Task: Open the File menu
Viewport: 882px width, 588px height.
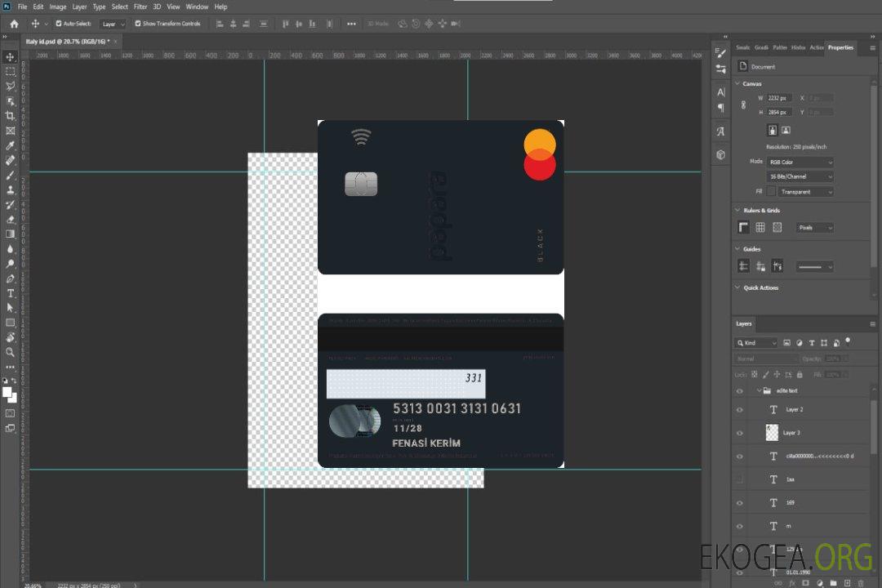Action: (x=23, y=7)
